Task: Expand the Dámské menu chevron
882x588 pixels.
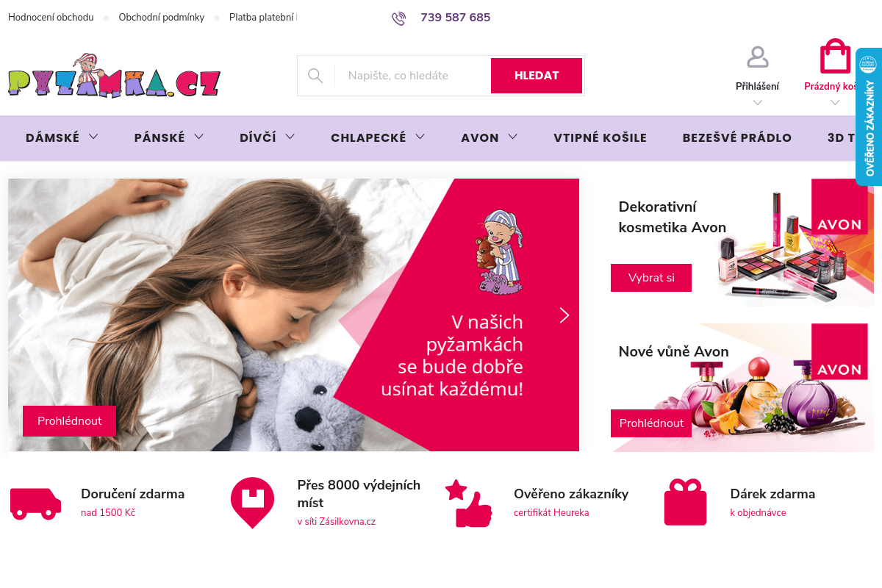Action: pos(93,137)
